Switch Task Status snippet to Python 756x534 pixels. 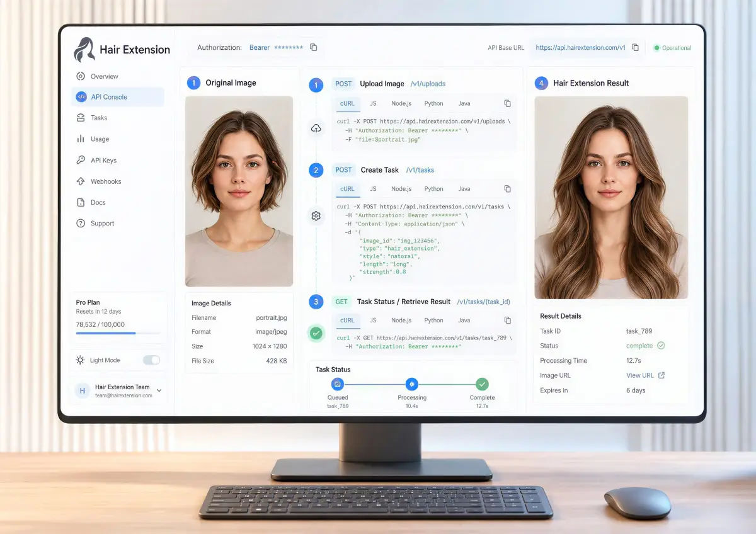pyautogui.click(x=433, y=321)
